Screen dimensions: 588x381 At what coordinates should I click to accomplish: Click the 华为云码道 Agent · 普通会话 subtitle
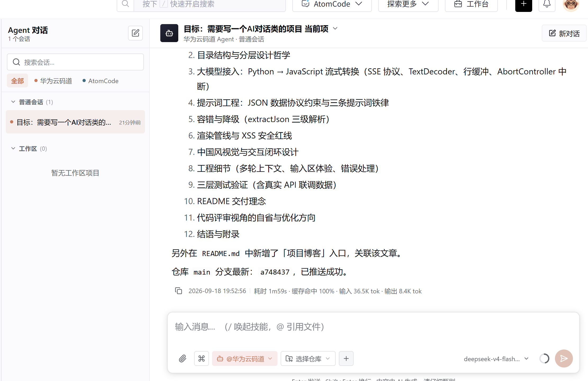click(x=224, y=39)
